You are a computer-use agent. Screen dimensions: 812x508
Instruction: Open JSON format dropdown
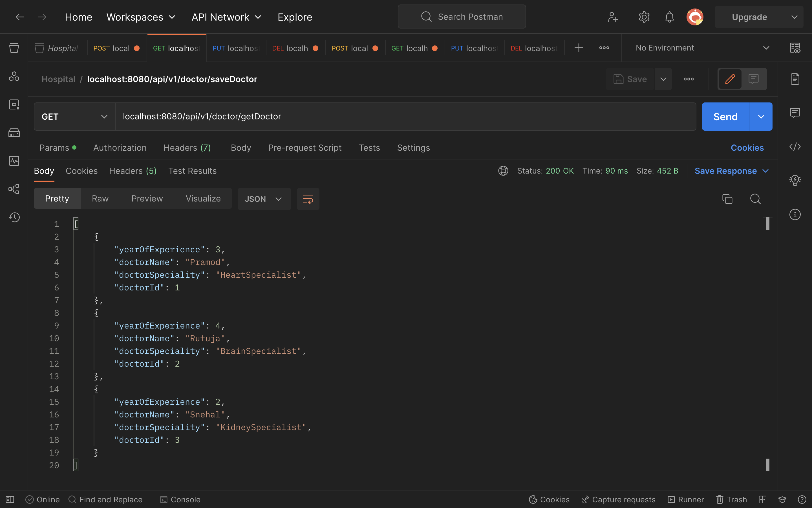(264, 199)
